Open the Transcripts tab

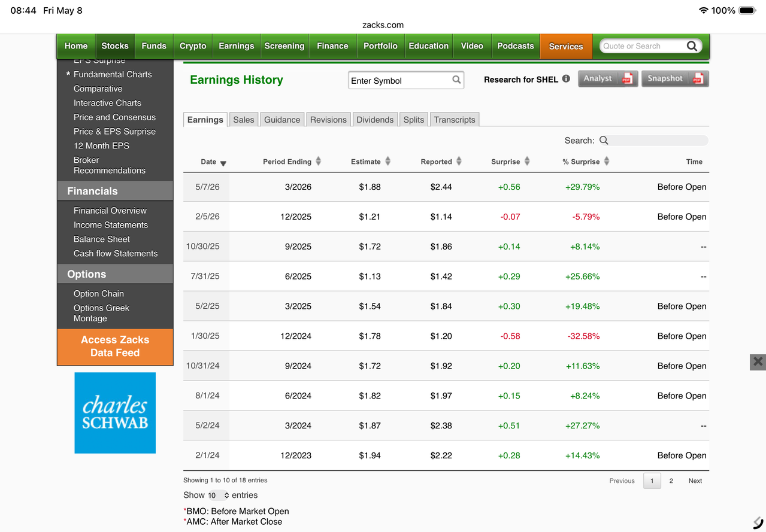coord(455,120)
